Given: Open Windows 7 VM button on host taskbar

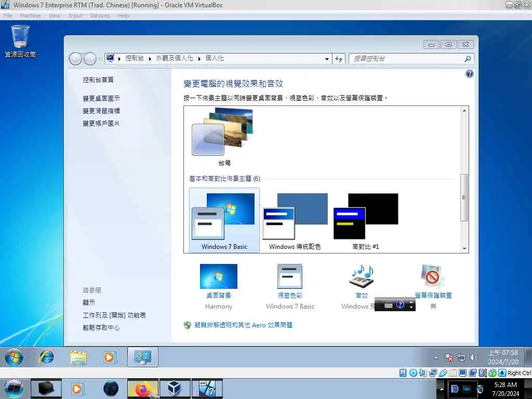Looking at the screenshot, I should point(207,389).
